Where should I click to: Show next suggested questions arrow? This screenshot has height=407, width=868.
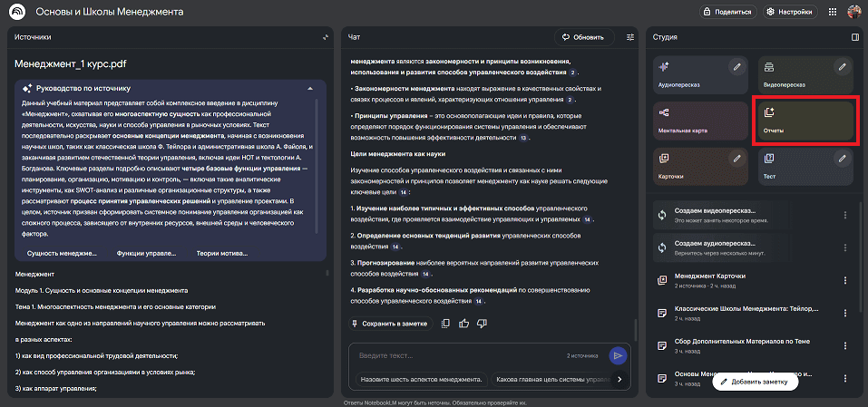(x=619, y=379)
